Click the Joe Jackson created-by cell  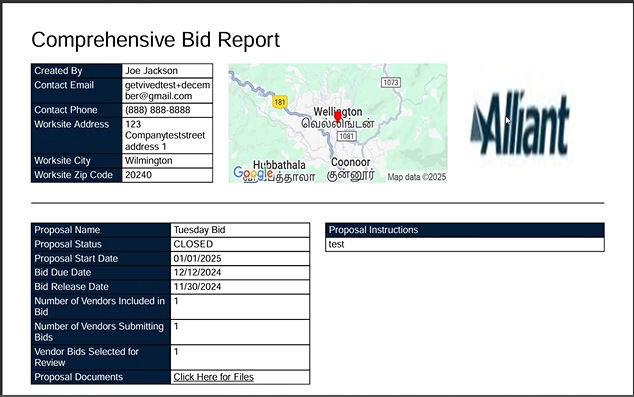tap(167, 70)
